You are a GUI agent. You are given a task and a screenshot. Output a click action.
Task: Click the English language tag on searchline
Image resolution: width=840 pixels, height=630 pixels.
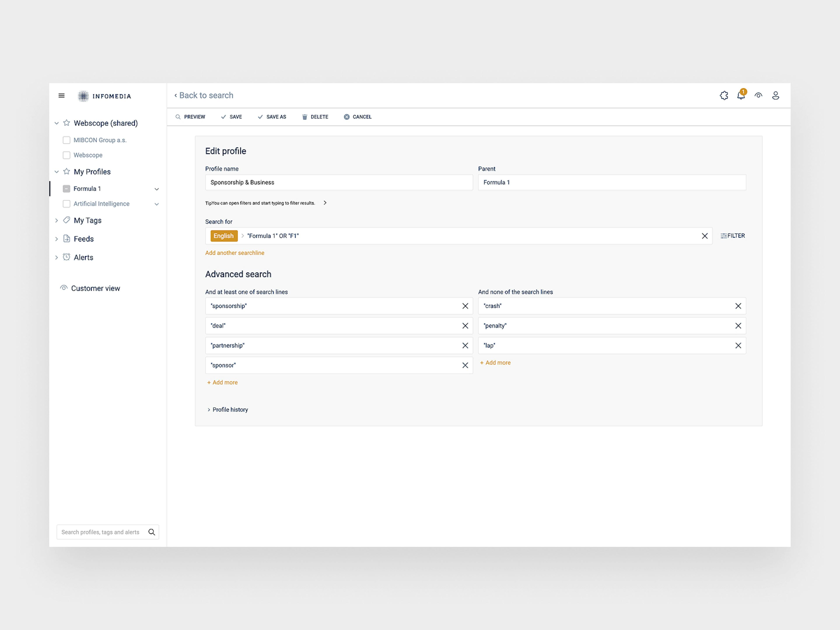pyautogui.click(x=224, y=235)
